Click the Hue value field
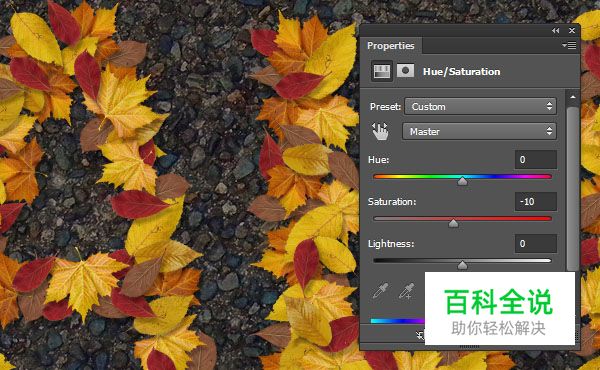The image size is (600, 370). pos(535,160)
